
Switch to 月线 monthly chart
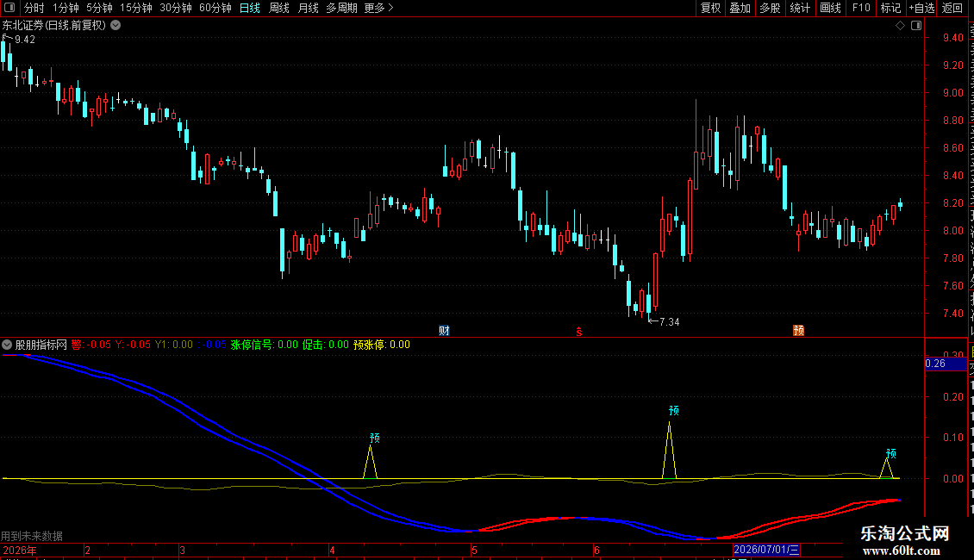pyautogui.click(x=308, y=8)
